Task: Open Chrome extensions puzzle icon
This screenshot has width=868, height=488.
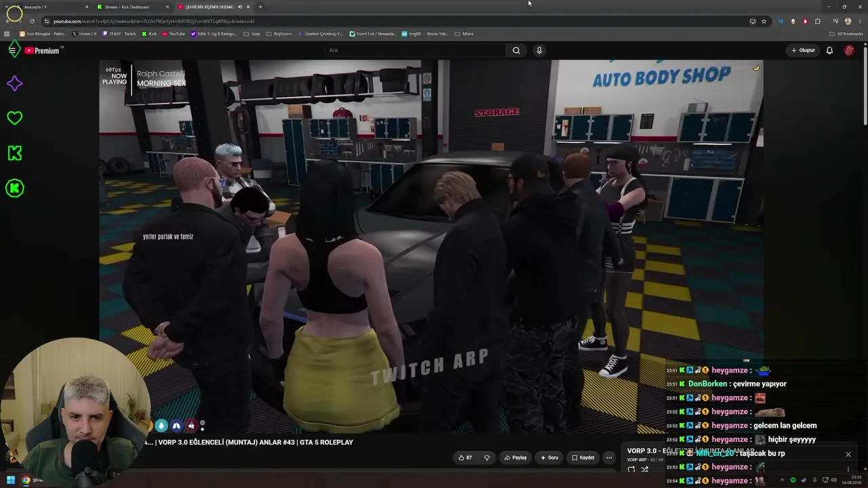Action: 817,21
